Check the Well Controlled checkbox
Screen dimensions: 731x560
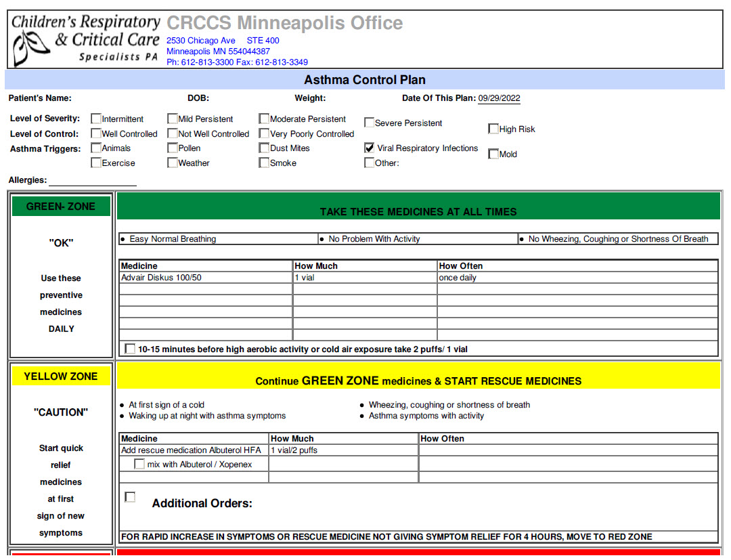[96, 134]
